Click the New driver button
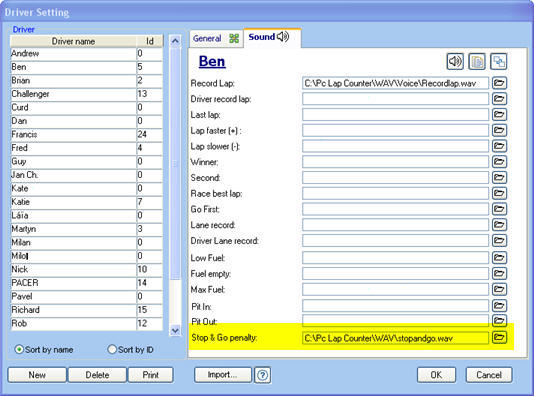This screenshot has height=396, width=534. tap(37, 375)
